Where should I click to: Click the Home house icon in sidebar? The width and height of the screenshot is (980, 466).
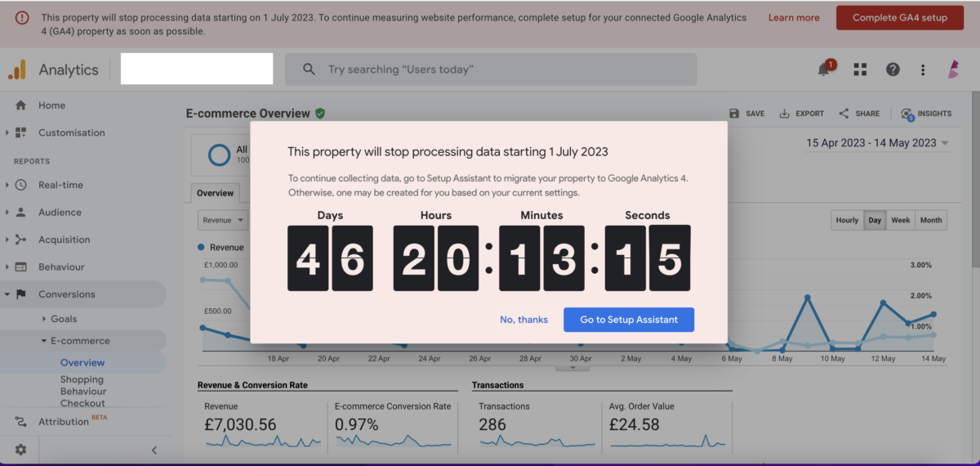click(20, 105)
